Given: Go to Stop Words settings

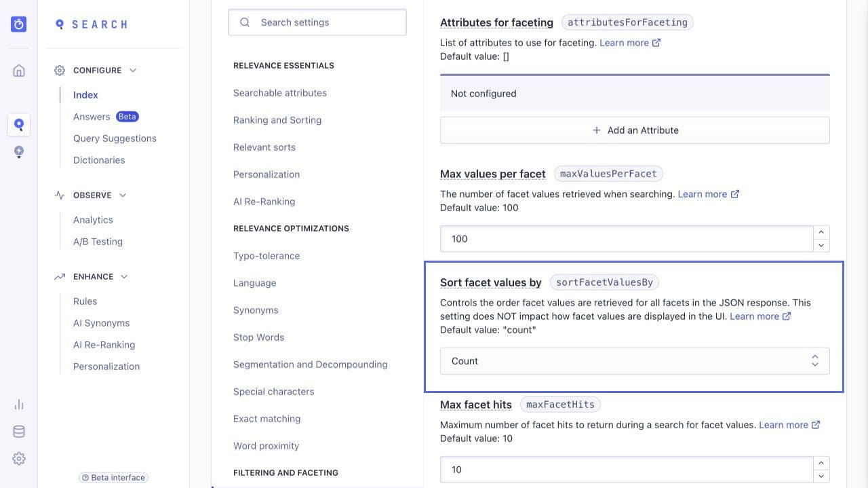Looking at the screenshot, I should click(x=258, y=337).
